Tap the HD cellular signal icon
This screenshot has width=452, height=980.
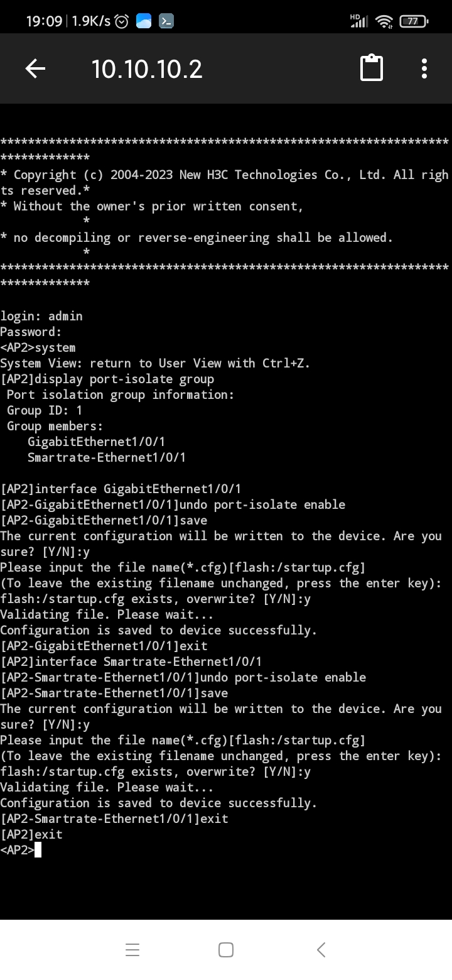[x=358, y=21]
